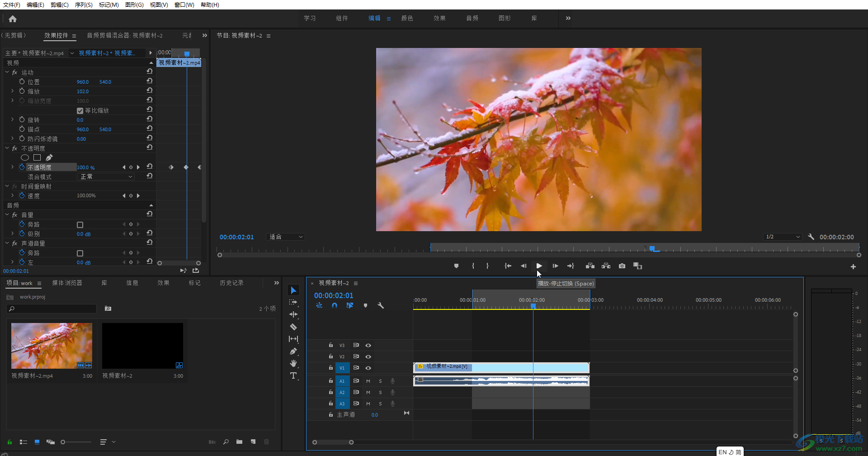Go to the Home screen icon
The image size is (868, 456).
(x=13, y=19)
